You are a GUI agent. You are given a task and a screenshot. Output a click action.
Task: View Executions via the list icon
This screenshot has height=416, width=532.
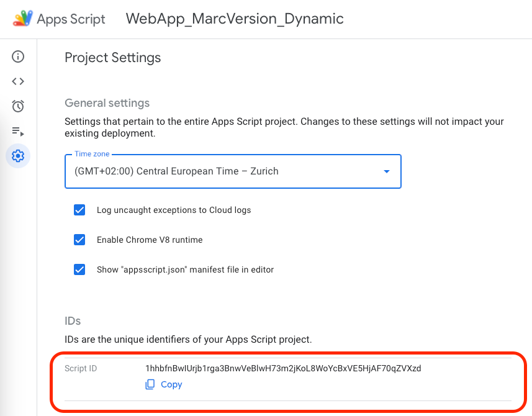click(x=17, y=131)
